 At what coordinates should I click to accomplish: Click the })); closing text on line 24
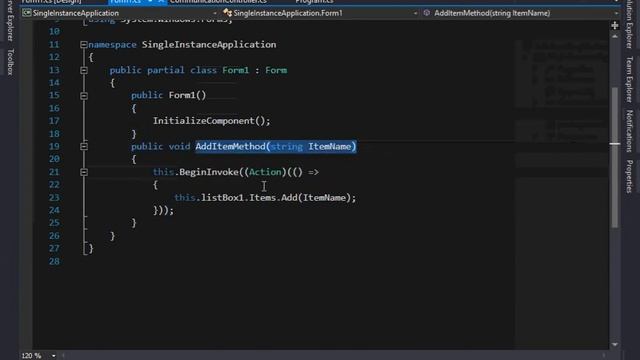(163, 210)
